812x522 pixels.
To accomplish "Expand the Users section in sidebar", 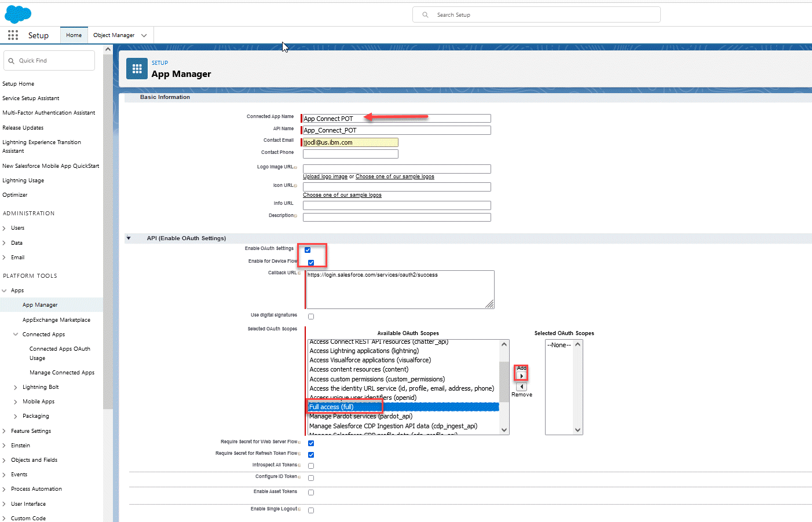I will (4, 228).
